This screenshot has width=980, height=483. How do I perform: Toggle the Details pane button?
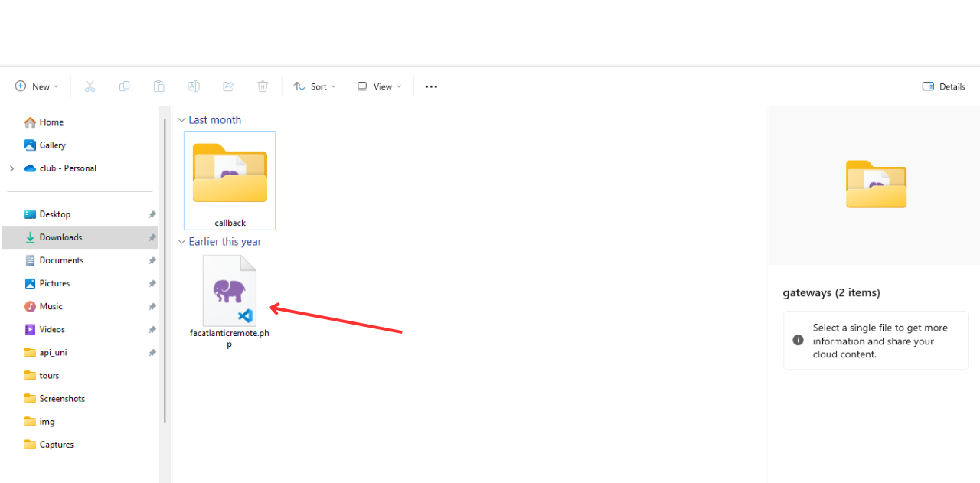point(943,86)
